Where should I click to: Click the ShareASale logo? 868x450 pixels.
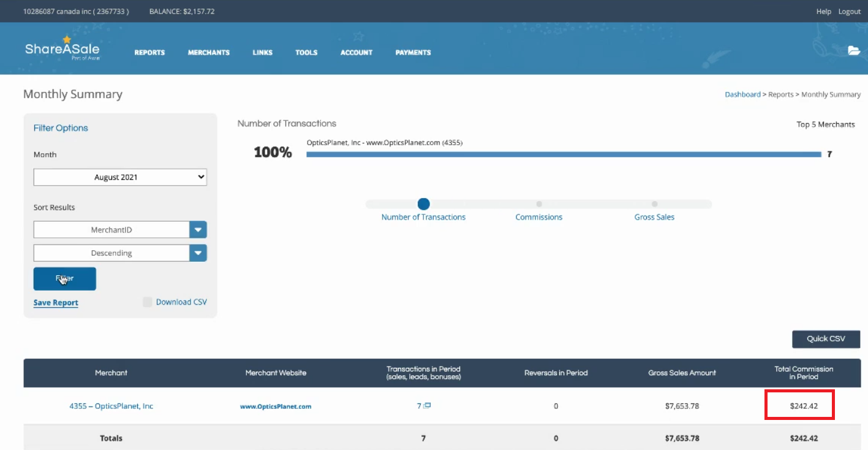click(62, 49)
